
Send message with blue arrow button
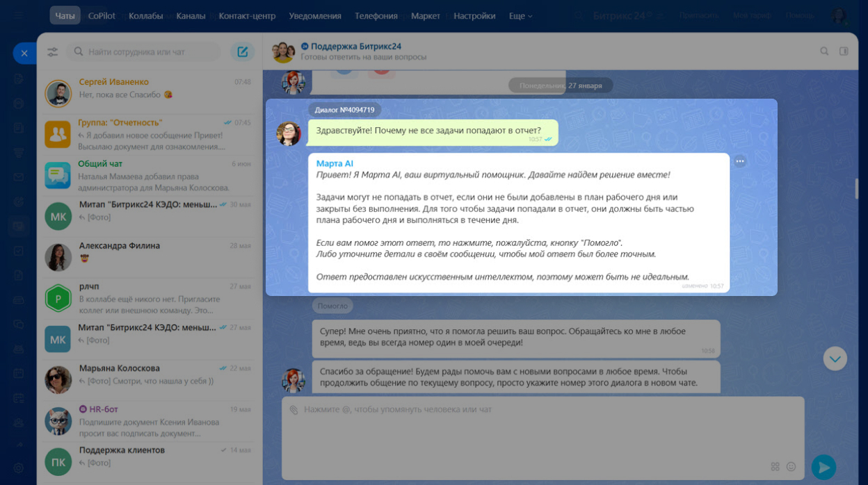coord(823,468)
